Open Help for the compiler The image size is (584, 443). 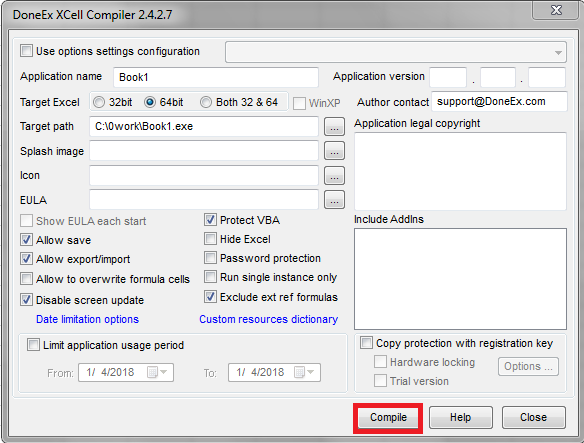[461, 417]
